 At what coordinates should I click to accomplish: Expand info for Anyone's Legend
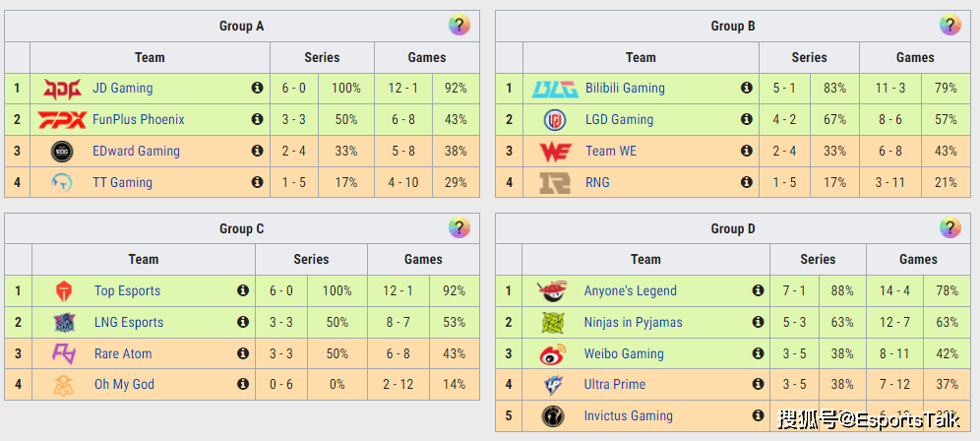(x=759, y=290)
